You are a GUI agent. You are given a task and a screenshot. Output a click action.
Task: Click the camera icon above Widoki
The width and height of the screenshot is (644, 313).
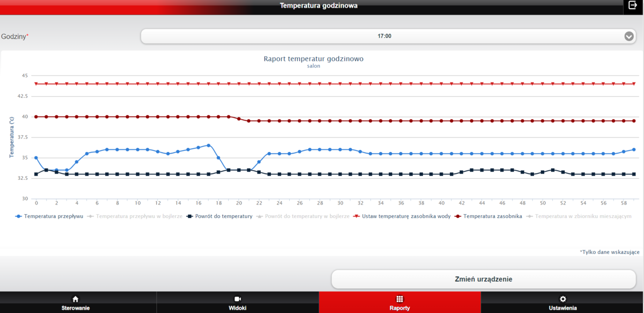(x=238, y=299)
